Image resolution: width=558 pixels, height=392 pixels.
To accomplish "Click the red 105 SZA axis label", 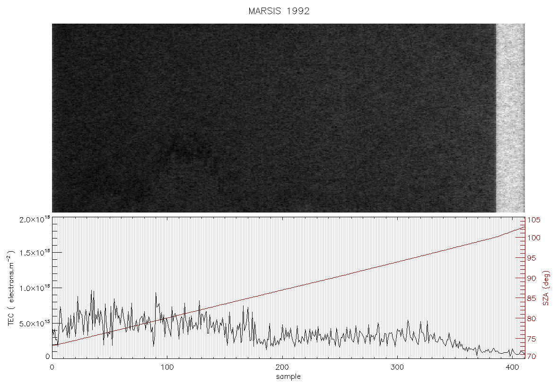I will click(534, 220).
